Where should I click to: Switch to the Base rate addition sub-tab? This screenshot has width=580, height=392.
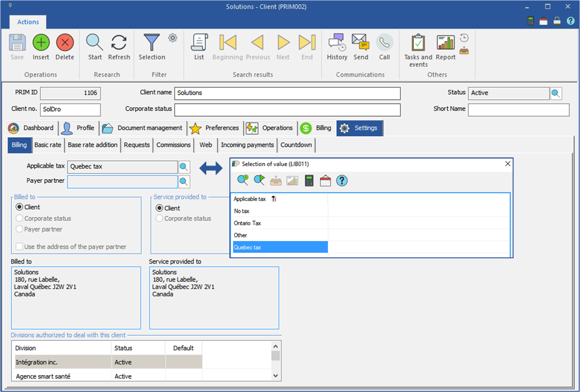click(x=92, y=145)
